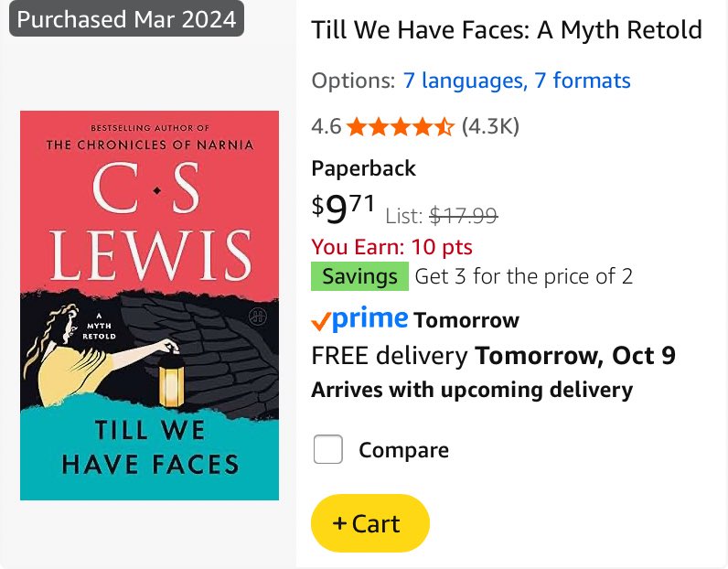Click FREE delivery Tomorrow, Oct 9 text
This screenshot has width=728, height=569.
(x=494, y=356)
